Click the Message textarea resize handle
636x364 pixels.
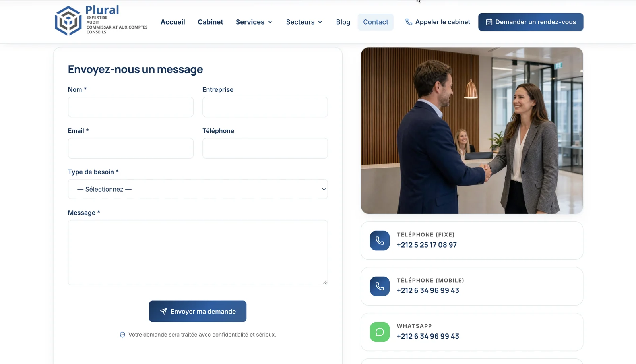pos(325,282)
